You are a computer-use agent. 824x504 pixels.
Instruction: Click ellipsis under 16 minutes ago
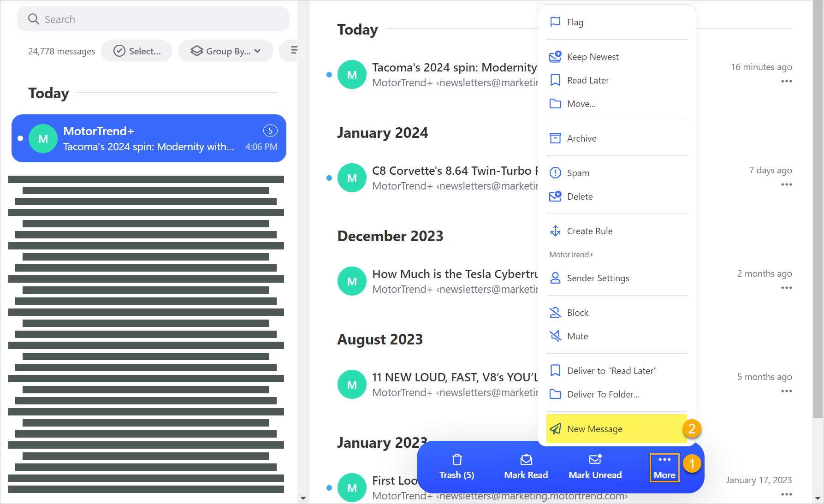tap(786, 81)
